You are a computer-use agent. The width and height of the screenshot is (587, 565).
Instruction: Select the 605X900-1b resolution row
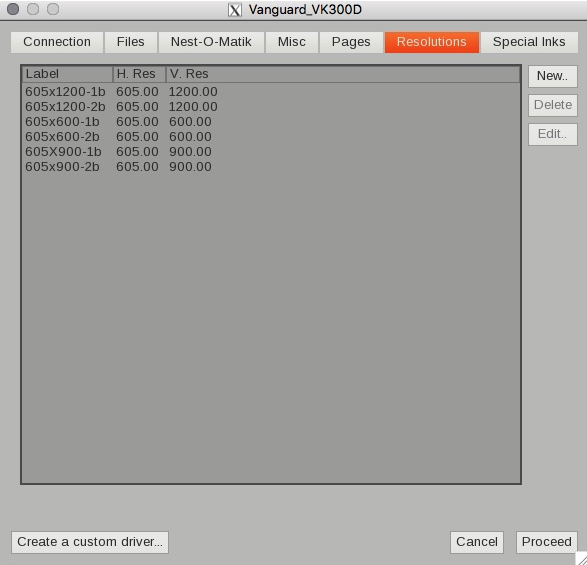tap(271, 152)
